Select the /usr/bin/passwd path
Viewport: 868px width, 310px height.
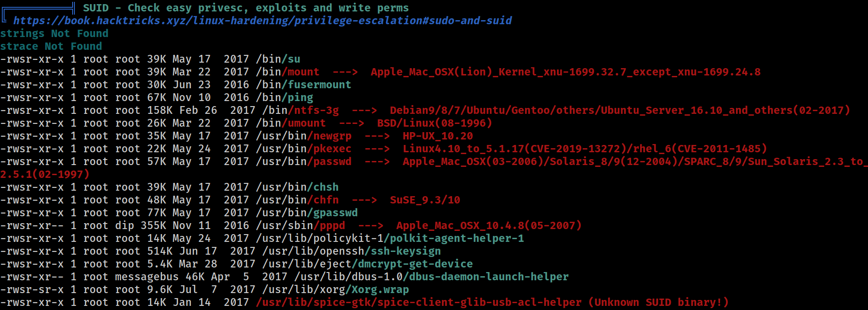(x=304, y=161)
